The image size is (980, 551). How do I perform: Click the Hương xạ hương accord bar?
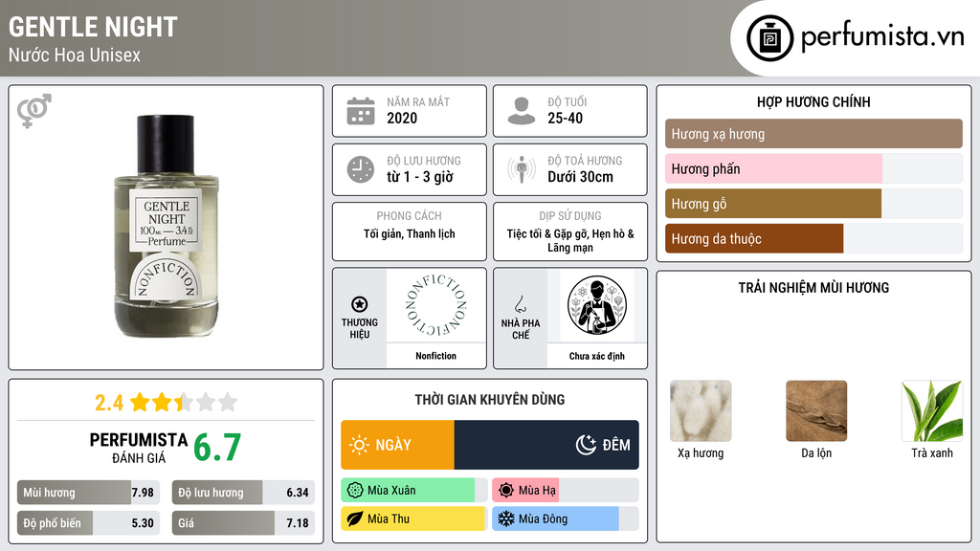tap(813, 134)
